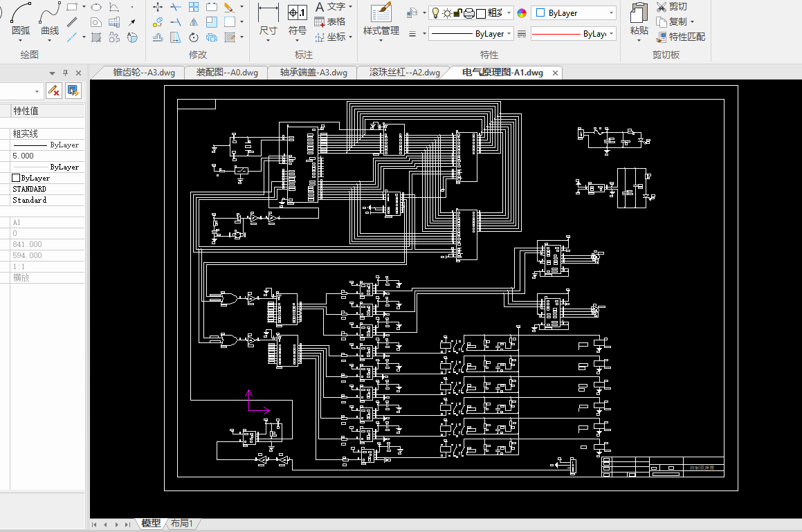Switch to 装配图--A0.dwg tab
The width and height of the screenshot is (802, 532).
(x=227, y=73)
